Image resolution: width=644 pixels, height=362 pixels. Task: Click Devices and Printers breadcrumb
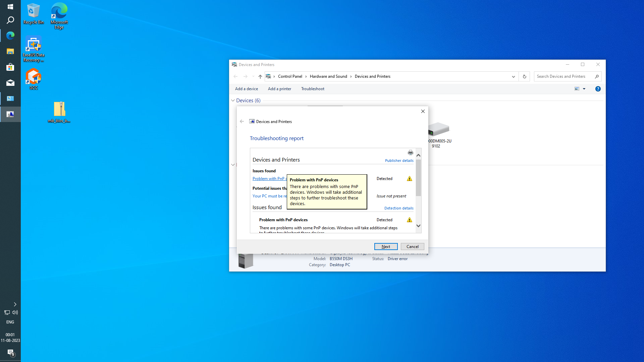point(372,76)
